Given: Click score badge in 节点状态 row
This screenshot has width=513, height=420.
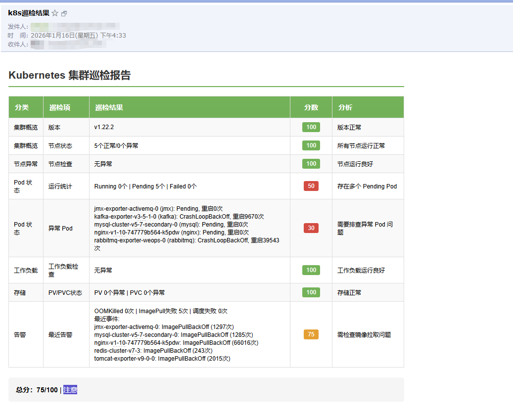Looking at the screenshot, I should point(311,145).
